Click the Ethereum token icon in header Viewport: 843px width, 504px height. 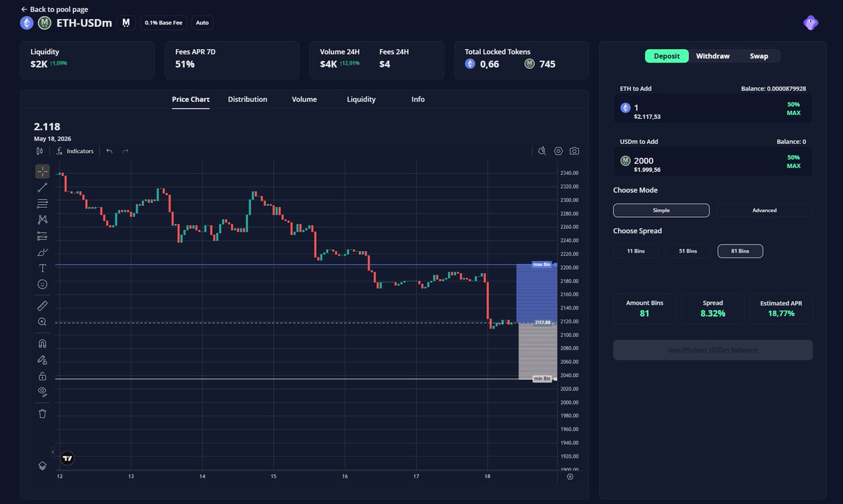coord(27,22)
